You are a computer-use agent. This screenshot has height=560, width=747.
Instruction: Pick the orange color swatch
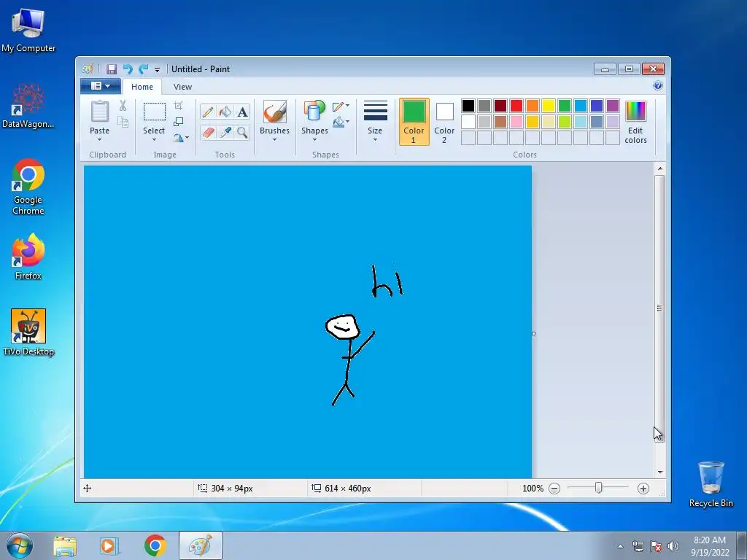point(533,106)
